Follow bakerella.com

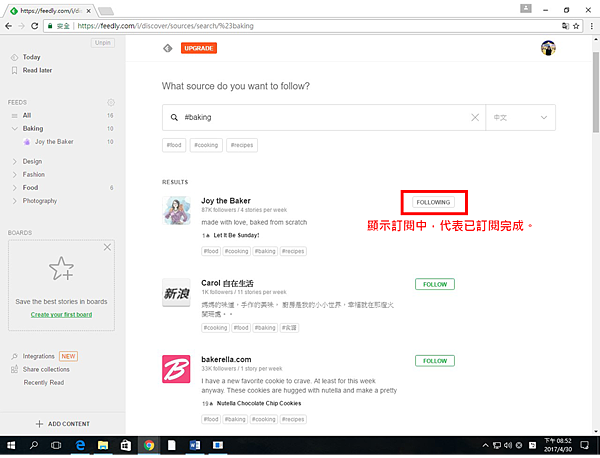tap(435, 361)
